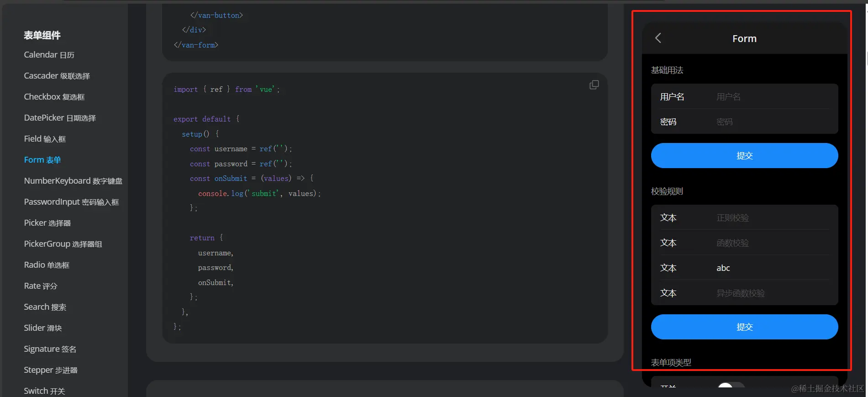Click the Form title in demo header
Image resolution: width=868 pixels, height=397 pixels.
[745, 39]
